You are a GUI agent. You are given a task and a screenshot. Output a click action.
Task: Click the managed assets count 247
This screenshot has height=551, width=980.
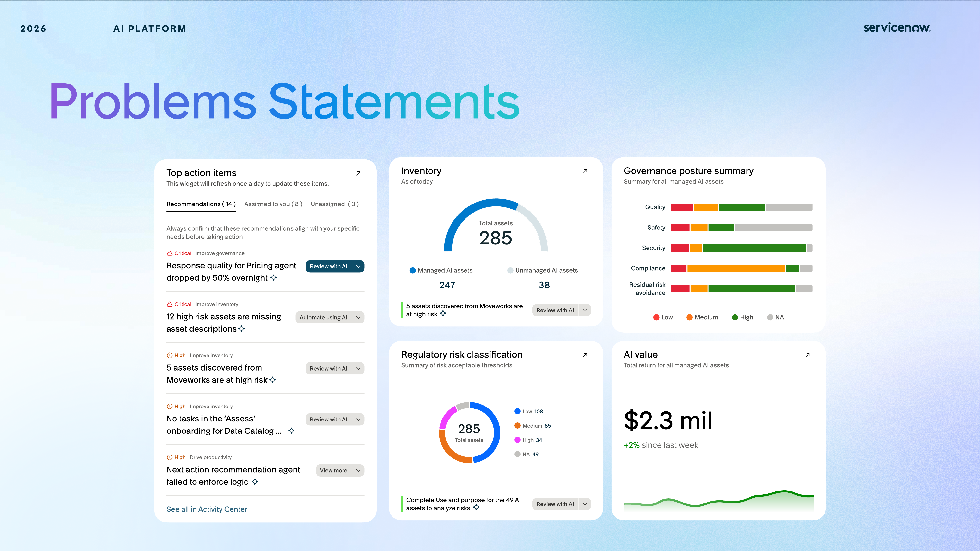[x=447, y=285]
